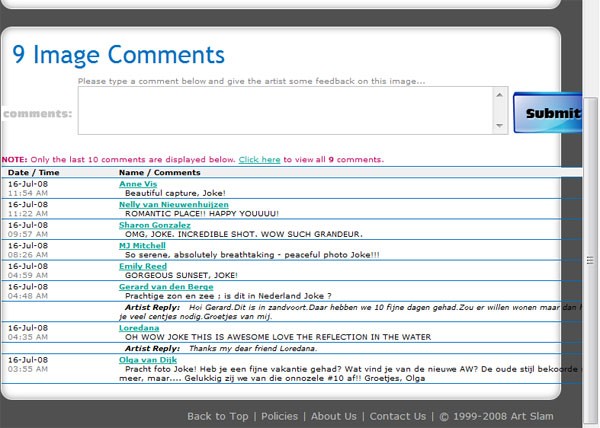
Task: Open Anne Vis profile link
Action: 138,184
